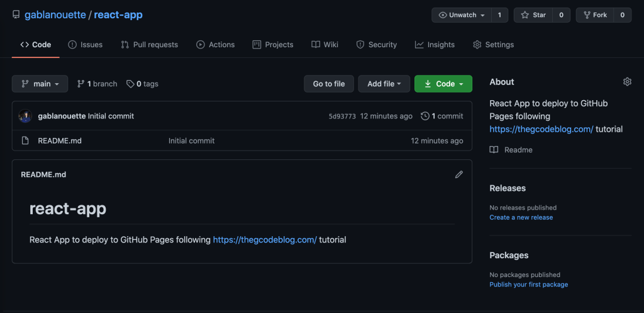
Task: Click the Create a new release link
Action: tap(521, 217)
